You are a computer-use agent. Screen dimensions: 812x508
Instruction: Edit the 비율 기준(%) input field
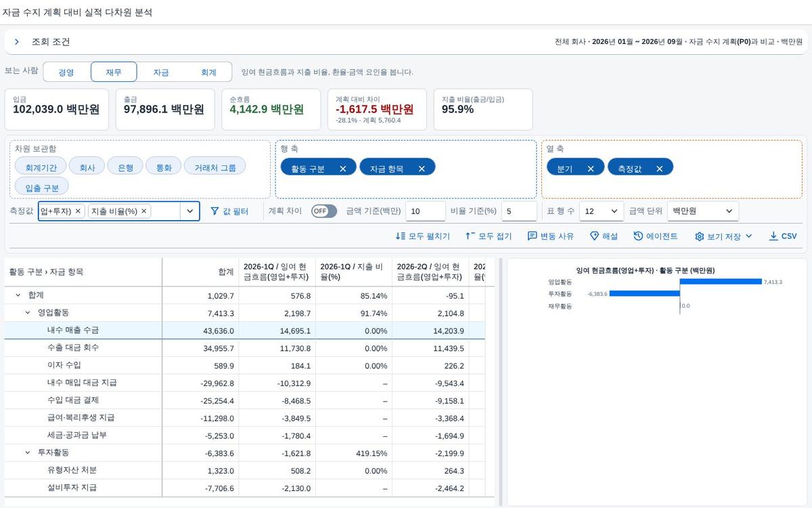[x=519, y=211]
